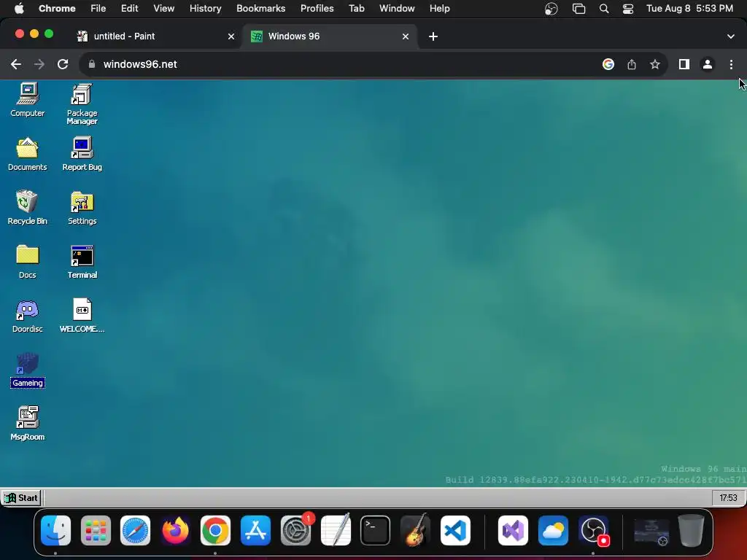747x560 pixels.
Task: Share this page from the address bar
Action: [632, 64]
